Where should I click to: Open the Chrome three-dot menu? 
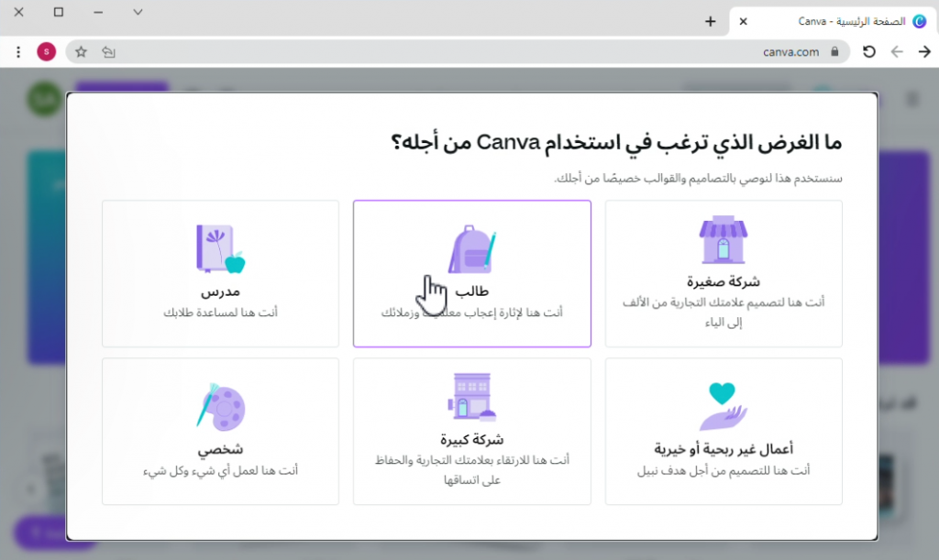coord(17,52)
